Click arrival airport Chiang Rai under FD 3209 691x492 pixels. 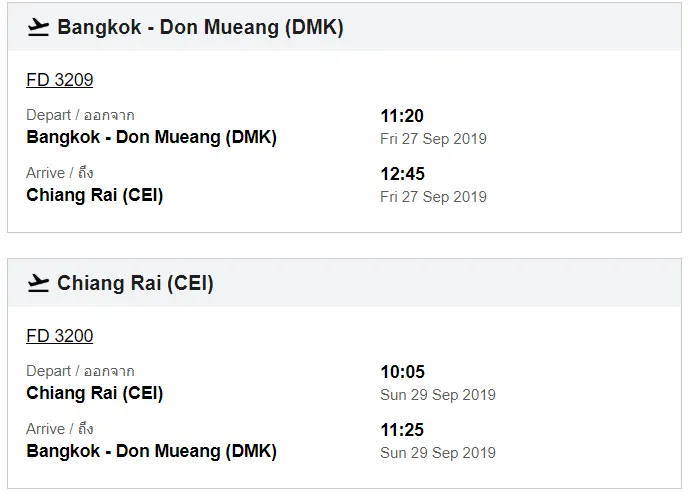pos(94,195)
